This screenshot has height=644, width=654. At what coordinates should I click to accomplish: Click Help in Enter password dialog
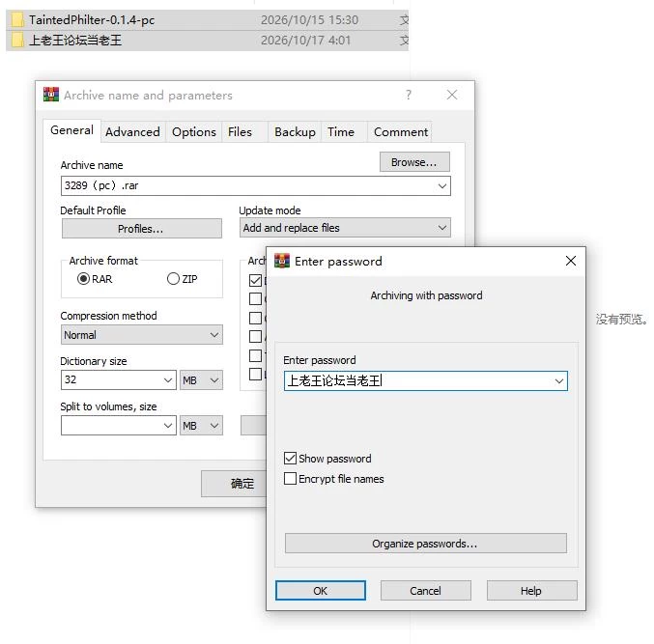[531, 590]
